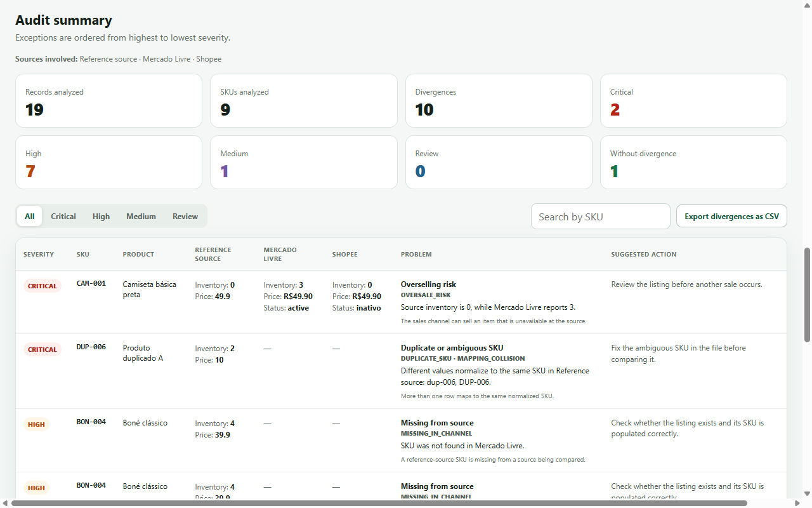Click the OVERSALE_RISK code label

(426, 295)
